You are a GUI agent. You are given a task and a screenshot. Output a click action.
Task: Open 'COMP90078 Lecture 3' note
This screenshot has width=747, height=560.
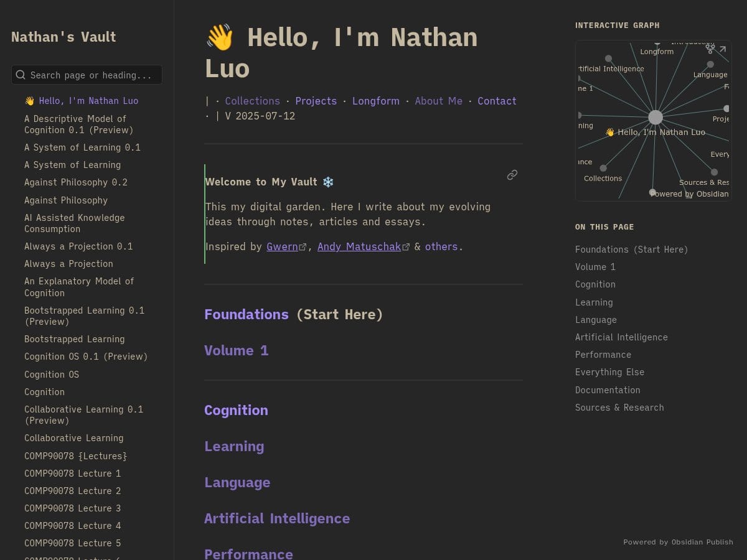coord(72,508)
